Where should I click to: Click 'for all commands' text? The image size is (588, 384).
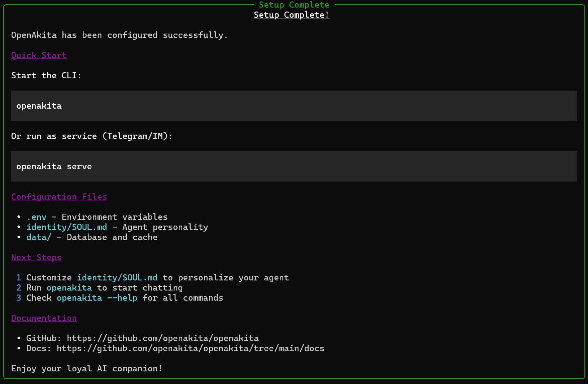point(183,298)
